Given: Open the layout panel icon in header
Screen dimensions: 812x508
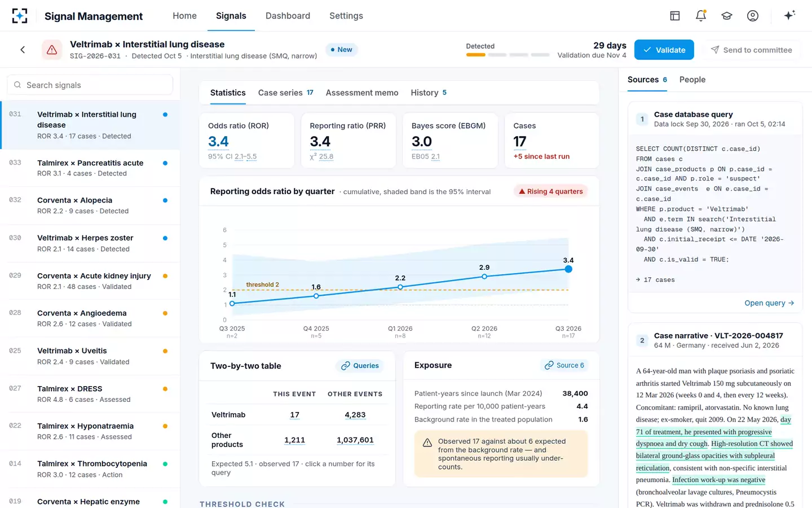Looking at the screenshot, I should coord(675,16).
